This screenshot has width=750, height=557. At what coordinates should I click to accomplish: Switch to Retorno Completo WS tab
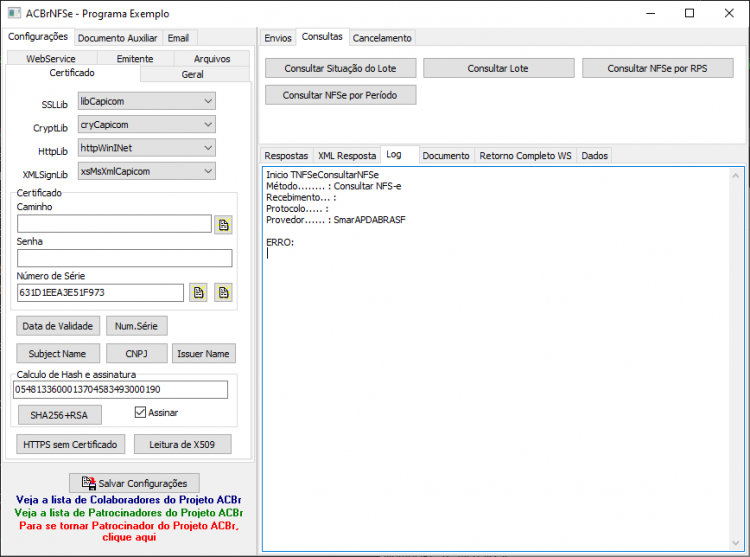(x=525, y=156)
